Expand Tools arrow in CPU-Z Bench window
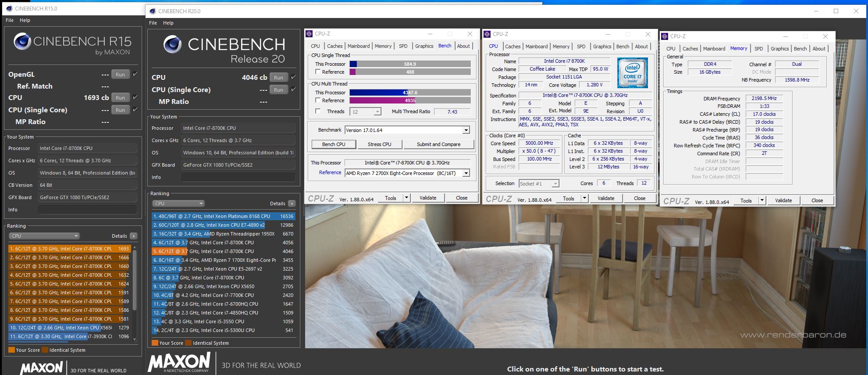The width and height of the screenshot is (868, 375). click(406, 198)
